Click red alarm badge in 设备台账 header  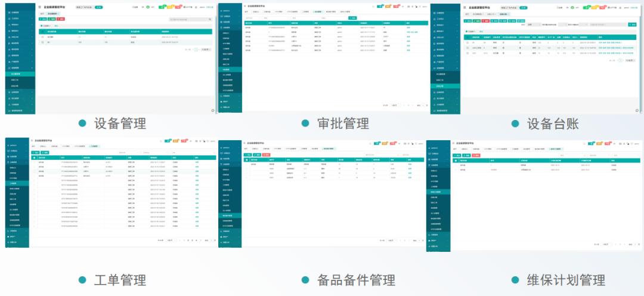603,7
